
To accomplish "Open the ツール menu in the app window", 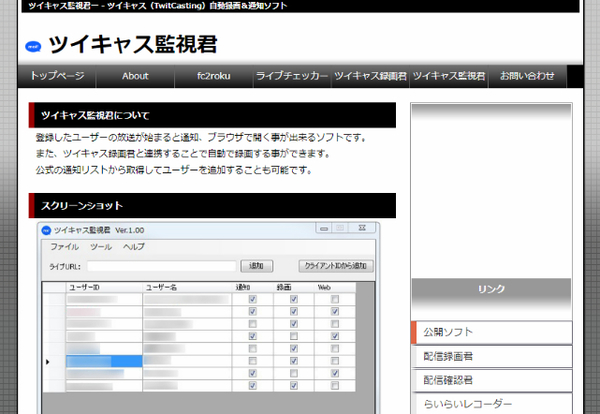I will (x=101, y=246).
